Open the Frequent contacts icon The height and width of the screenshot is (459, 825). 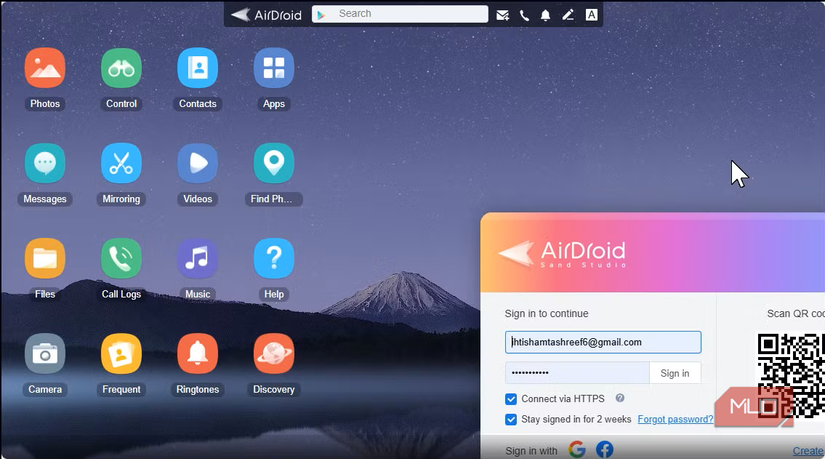(x=121, y=354)
